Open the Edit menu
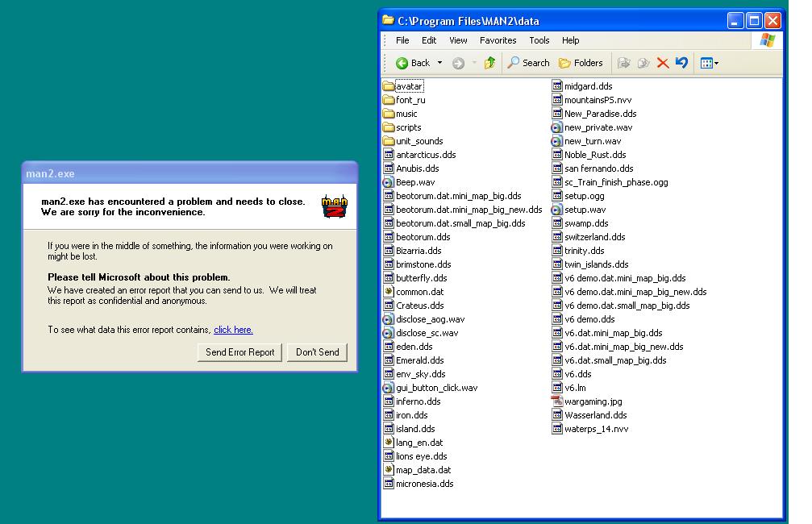This screenshot has height=524, width=812. point(429,40)
